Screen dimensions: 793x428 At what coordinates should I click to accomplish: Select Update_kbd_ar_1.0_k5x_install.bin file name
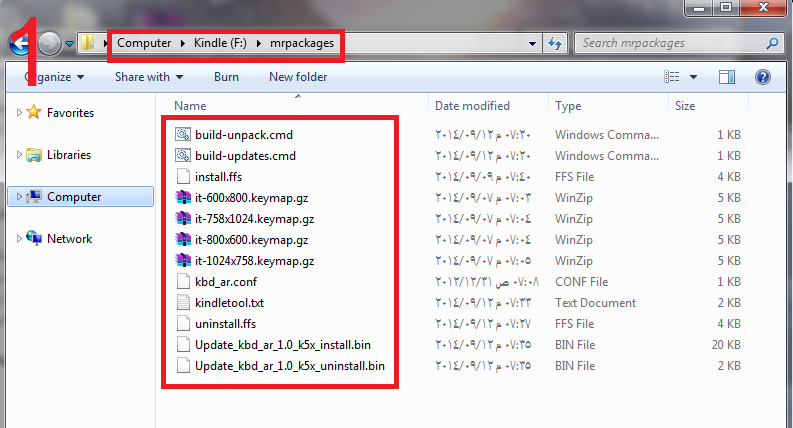[x=283, y=345]
